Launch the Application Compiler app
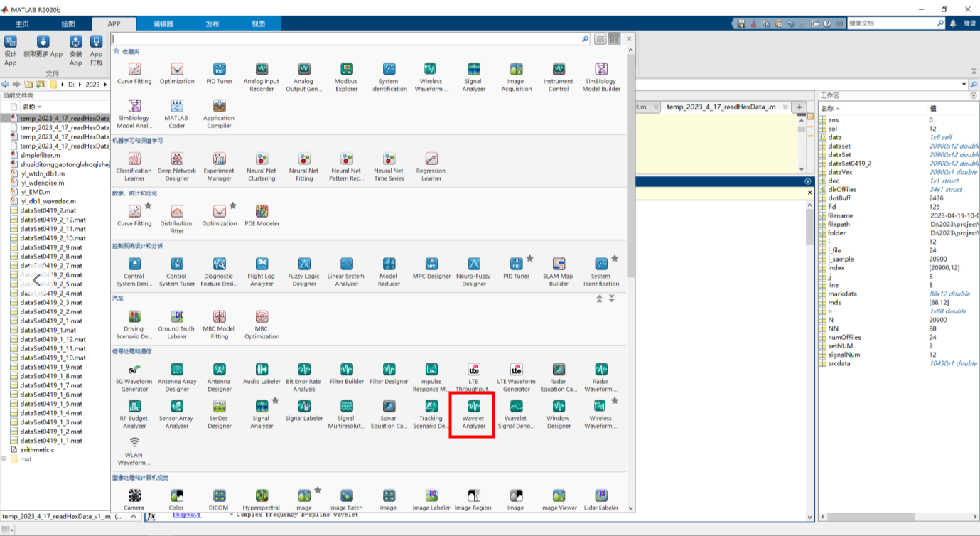This screenshot has height=536, width=980. (220, 114)
